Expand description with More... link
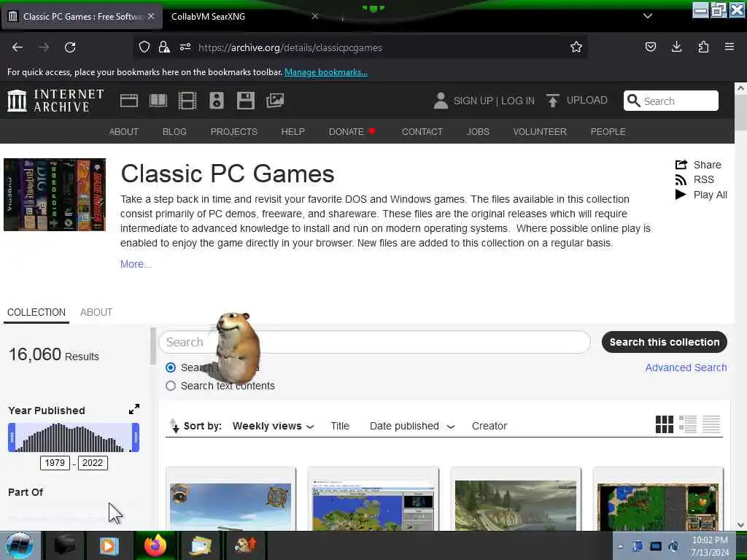This screenshot has width=747, height=560. click(136, 264)
